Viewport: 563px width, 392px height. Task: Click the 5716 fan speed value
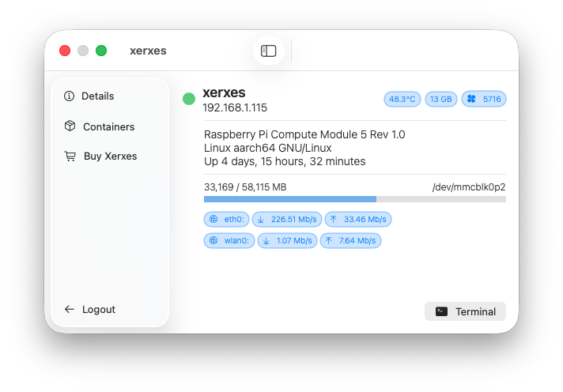point(492,99)
